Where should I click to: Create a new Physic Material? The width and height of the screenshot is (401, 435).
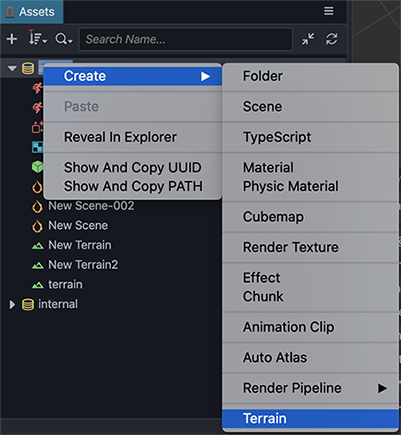tap(310, 186)
